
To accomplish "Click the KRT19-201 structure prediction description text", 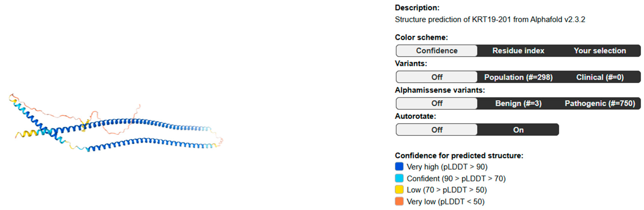I will [490, 19].
